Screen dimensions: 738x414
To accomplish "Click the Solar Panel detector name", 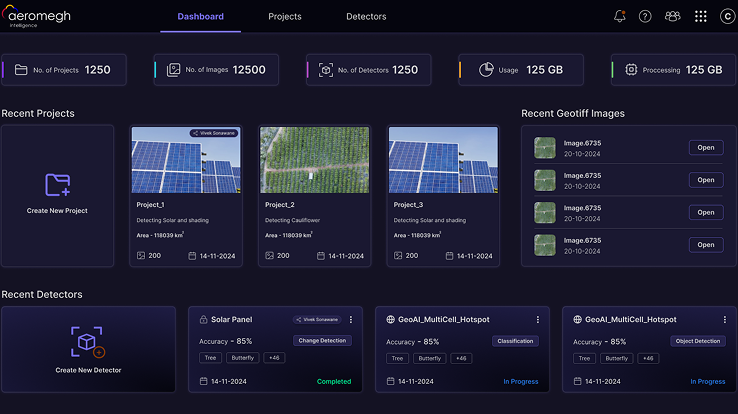I will coord(232,319).
